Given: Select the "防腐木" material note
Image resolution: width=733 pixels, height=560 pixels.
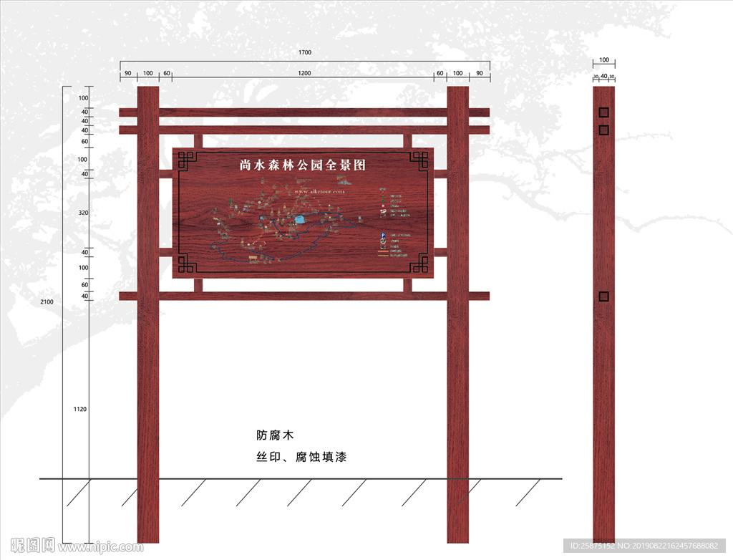Looking at the screenshot, I should [275, 435].
